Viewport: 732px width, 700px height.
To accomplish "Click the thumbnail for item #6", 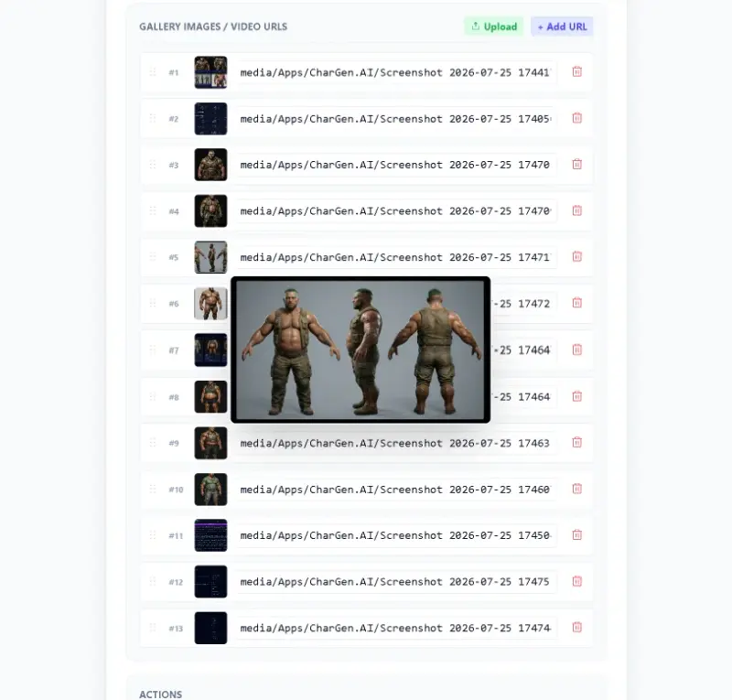I will click(x=210, y=304).
